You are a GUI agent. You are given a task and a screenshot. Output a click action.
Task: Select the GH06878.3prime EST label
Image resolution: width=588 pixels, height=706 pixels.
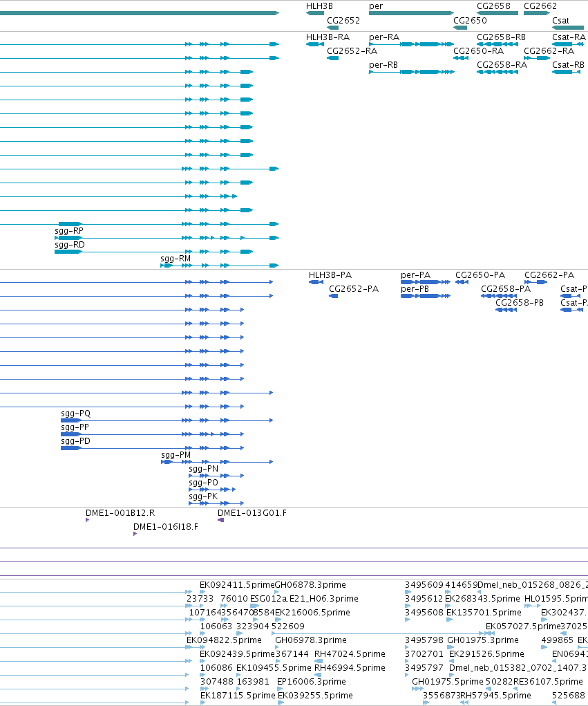point(310,585)
